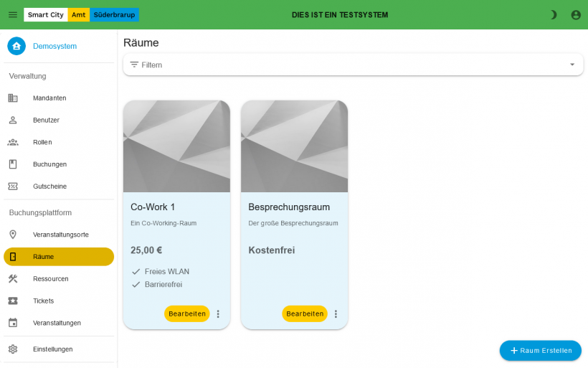Click the Raum Erstellen button
588x368 pixels.
pyautogui.click(x=540, y=351)
